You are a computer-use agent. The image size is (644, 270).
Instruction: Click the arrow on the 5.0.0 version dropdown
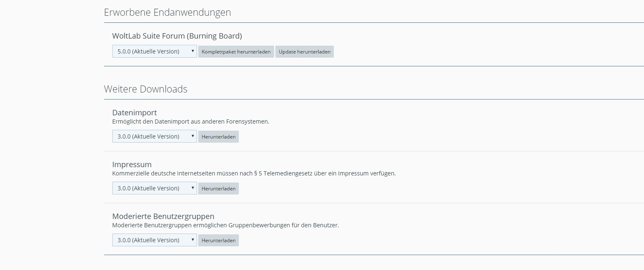click(x=193, y=51)
